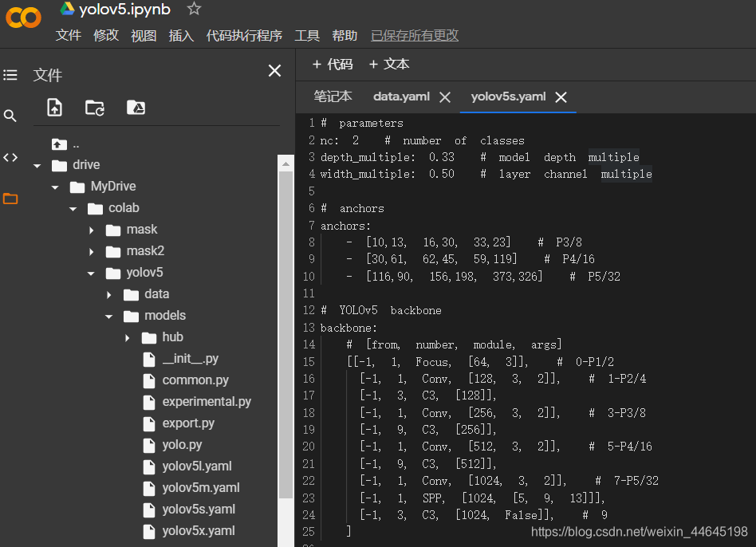756x547 pixels.
Task: Select the yolov5s.yaml tab
Action: pyautogui.click(x=508, y=96)
